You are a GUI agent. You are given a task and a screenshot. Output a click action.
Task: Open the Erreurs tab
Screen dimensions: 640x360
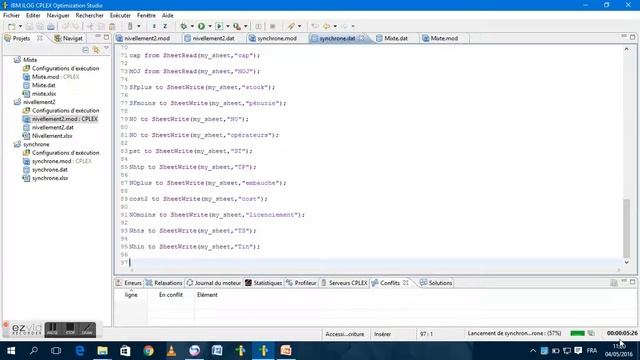click(x=128, y=283)
